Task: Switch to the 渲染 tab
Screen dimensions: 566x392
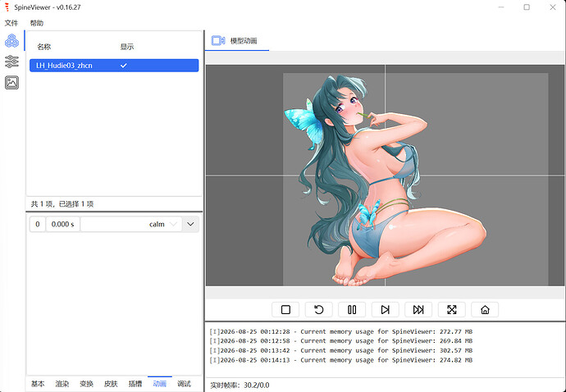Action: 62,384
